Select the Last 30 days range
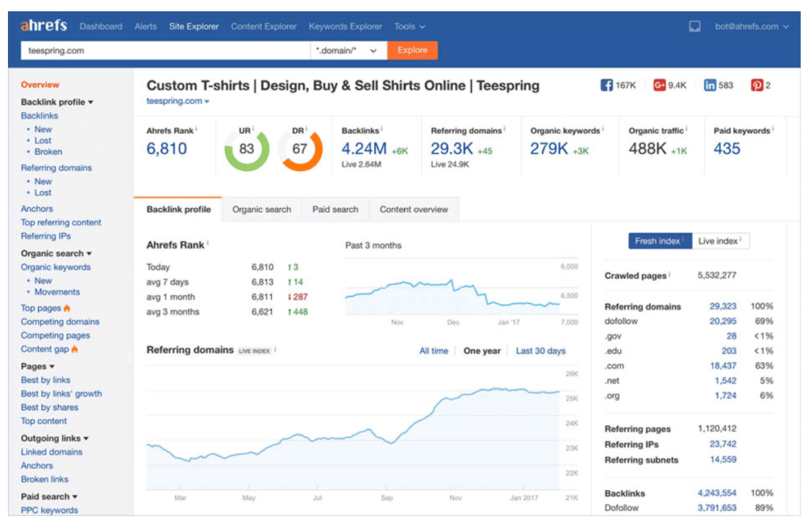The image size is (812, 528). [541, 350]
